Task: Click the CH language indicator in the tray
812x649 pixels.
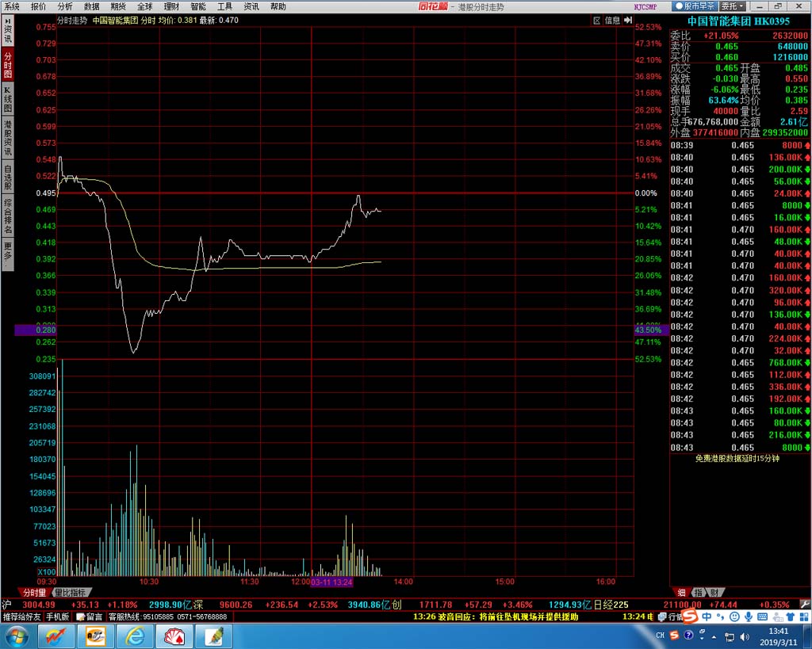Action: coord(661,635)
